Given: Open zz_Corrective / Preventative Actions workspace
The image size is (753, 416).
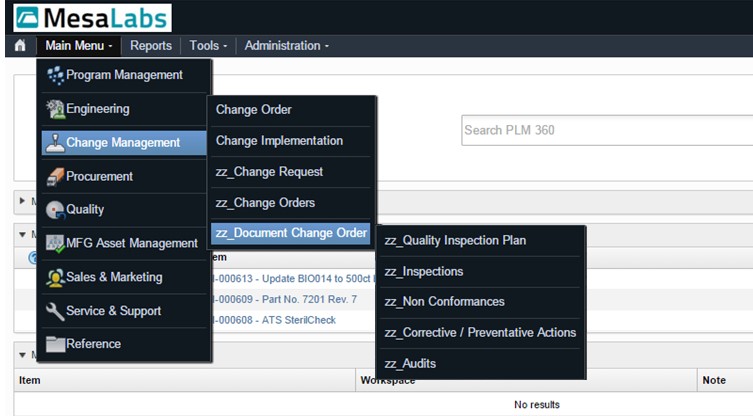Looking at the screenshot, I should tap(480, 333).
